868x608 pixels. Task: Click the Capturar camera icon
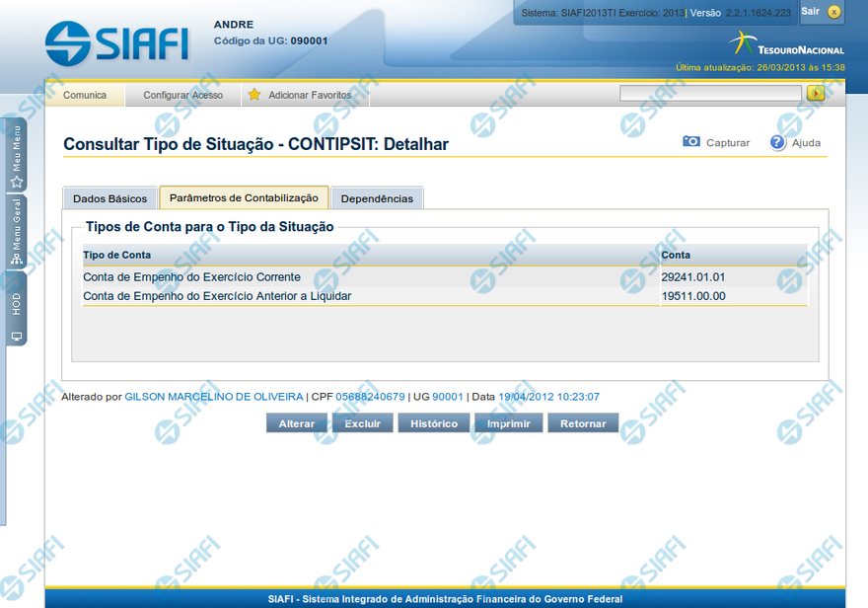(x=691, y=142)
